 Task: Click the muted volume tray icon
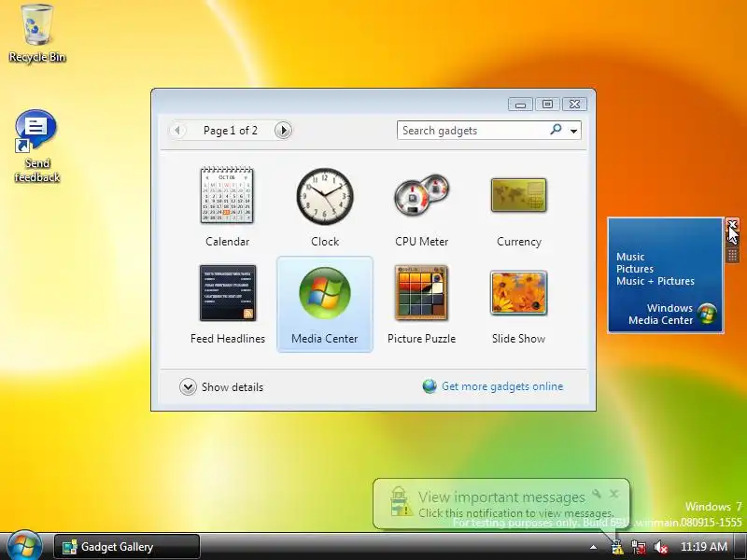[x=660, y=547]
